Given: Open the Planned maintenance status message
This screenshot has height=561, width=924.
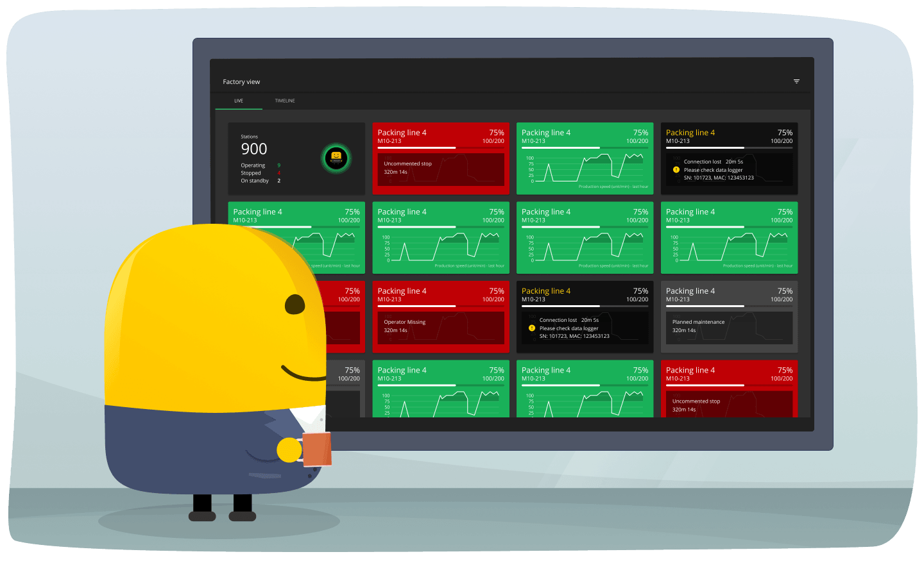Looking at the screenshot, I should [698, 322].
